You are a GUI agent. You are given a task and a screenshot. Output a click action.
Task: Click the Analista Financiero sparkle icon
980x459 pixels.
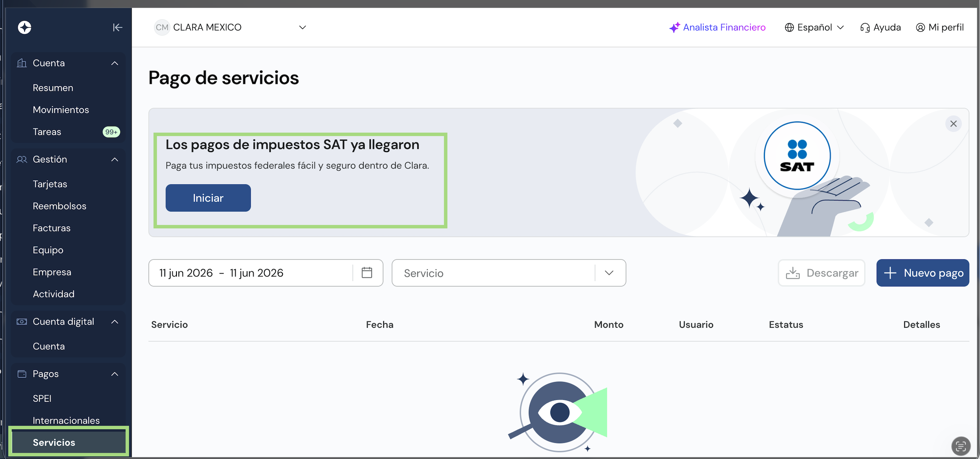tap(674, 28)
